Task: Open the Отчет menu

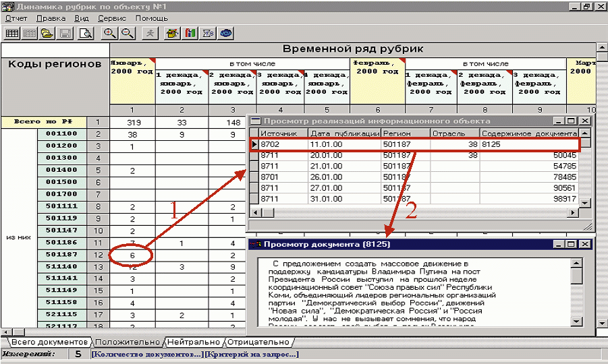Action: pos(16,18)
